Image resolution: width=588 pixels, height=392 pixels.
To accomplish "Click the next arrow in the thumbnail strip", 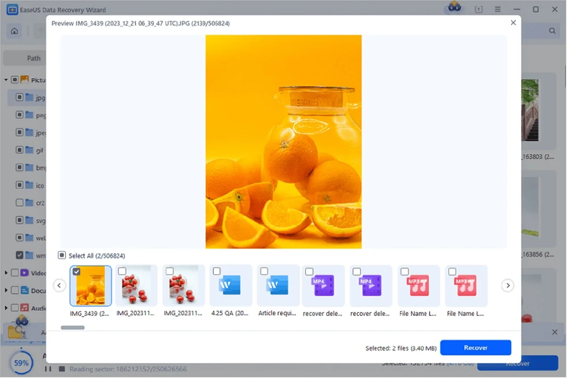I will pos(508,285).
